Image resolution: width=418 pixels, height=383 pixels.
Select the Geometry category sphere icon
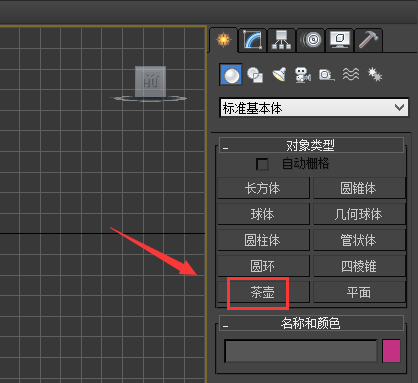click(231, 75)
